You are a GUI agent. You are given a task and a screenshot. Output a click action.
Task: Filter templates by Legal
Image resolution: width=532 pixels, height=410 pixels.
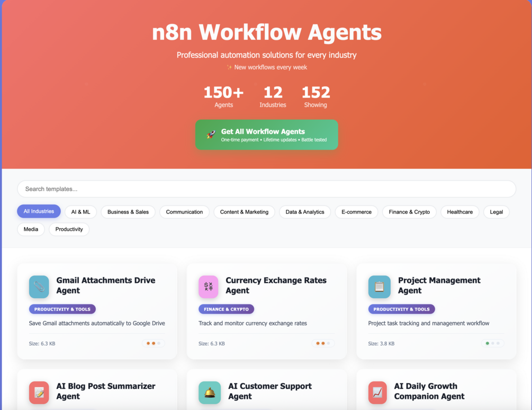point(497,212)
